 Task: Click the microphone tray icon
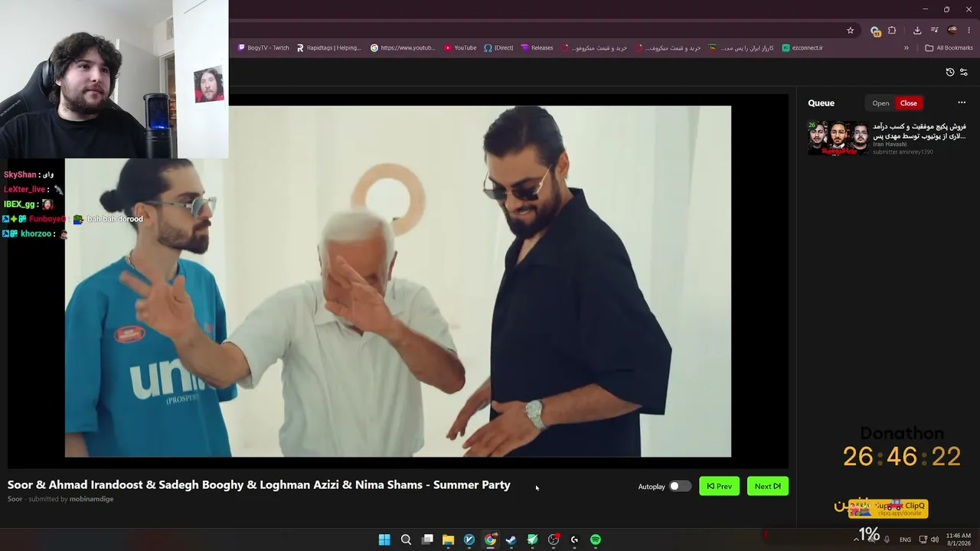(x=887, y=540)
